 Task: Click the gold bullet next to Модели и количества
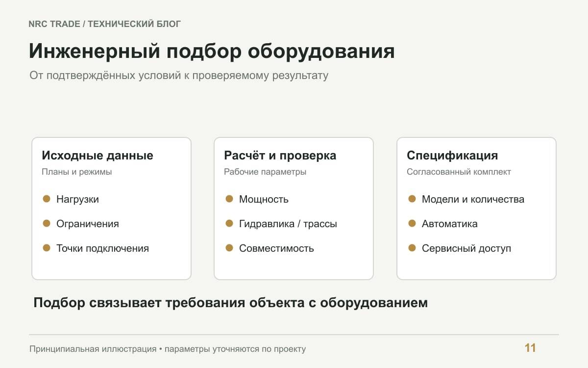coord(412,199)
